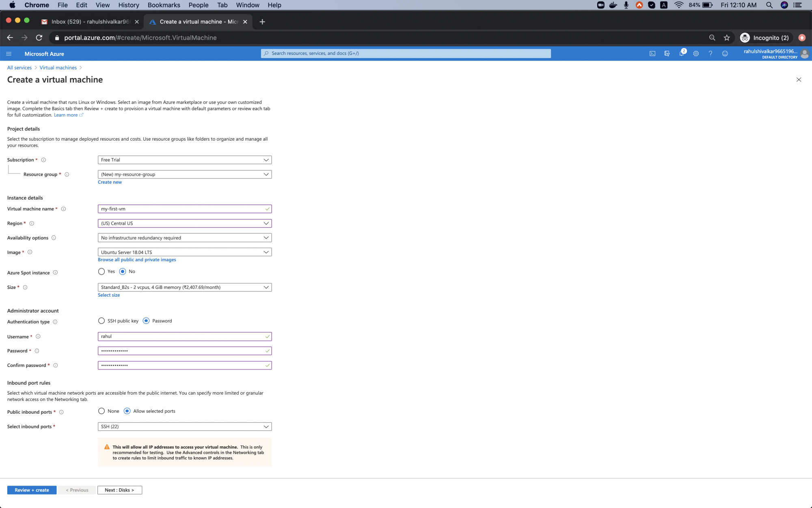Open the directory and subscription filter

[667, 53]
